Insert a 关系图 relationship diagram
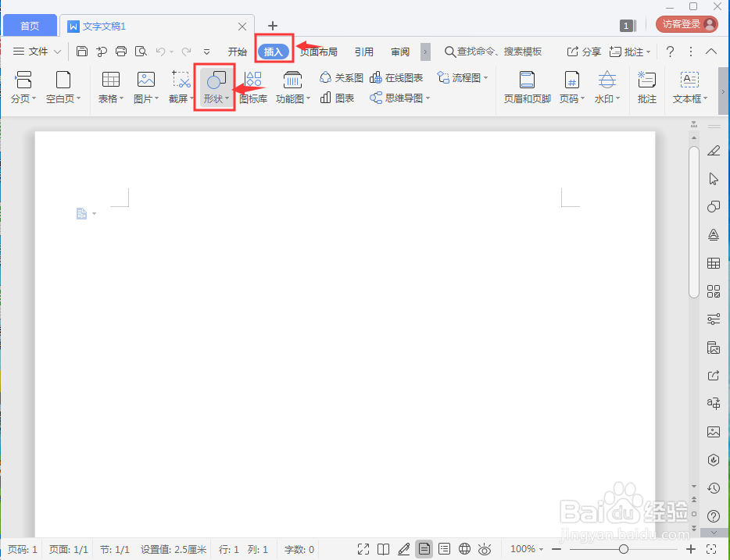The width and height of the screenshot is (730, 560). [x=342, y=77]
